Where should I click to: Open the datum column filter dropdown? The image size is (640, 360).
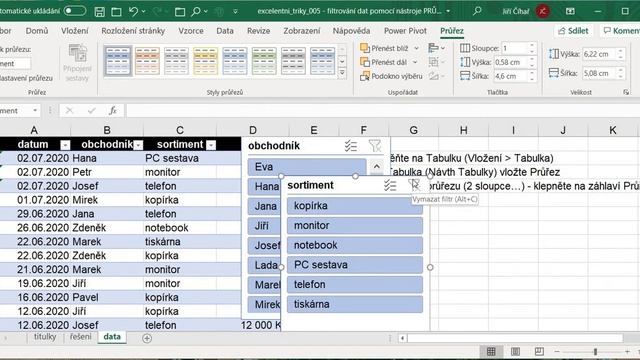65,145
